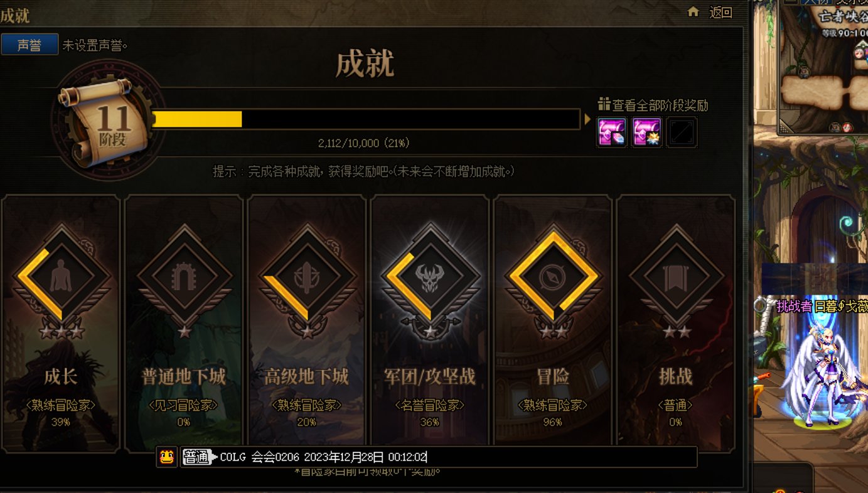Click the 返回 back link
This screenshot has height=493, width=868.
pyautogui.click(x=721, y=12)
